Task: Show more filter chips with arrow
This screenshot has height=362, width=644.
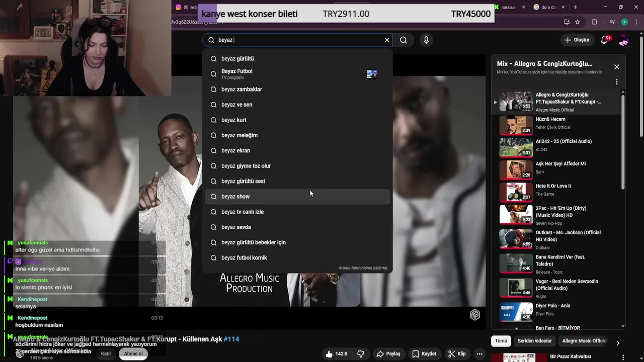Action: click(x=618, y=342)
